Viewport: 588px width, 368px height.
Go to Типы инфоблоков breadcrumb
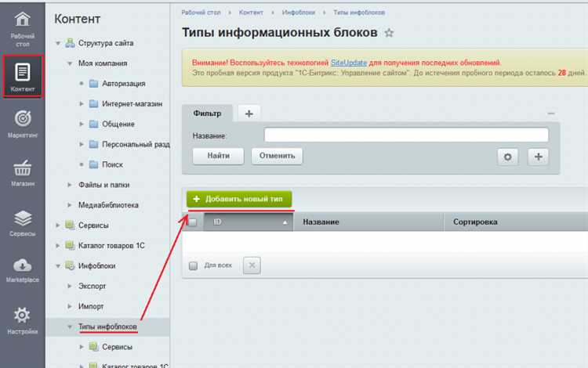[359, 13]
